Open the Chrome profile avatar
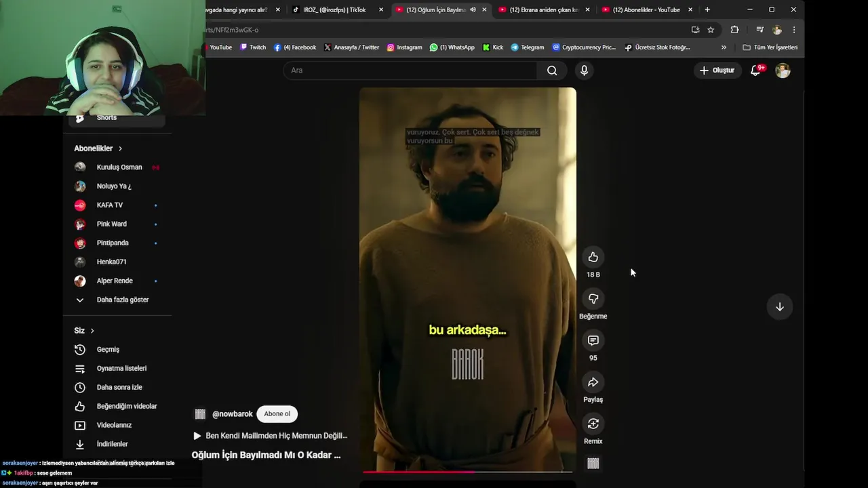The width and height of the screenshot is (868, 488). point(777,30)
